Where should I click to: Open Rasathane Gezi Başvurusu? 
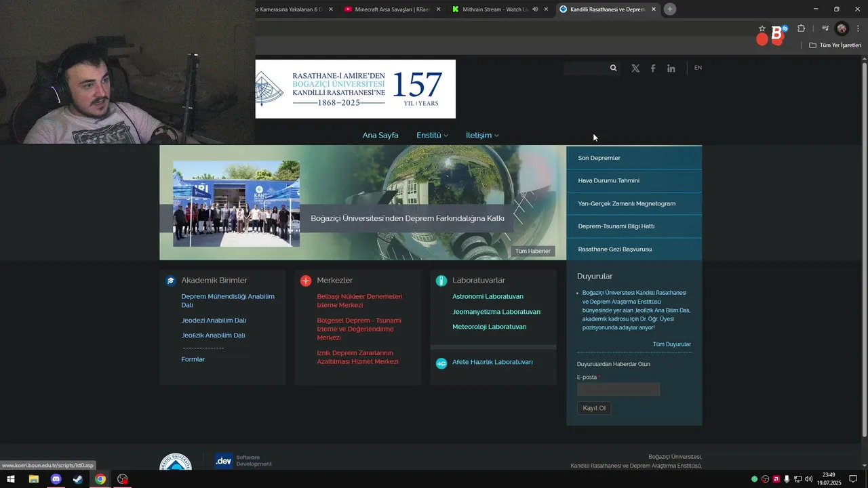[x=634, y=249]
